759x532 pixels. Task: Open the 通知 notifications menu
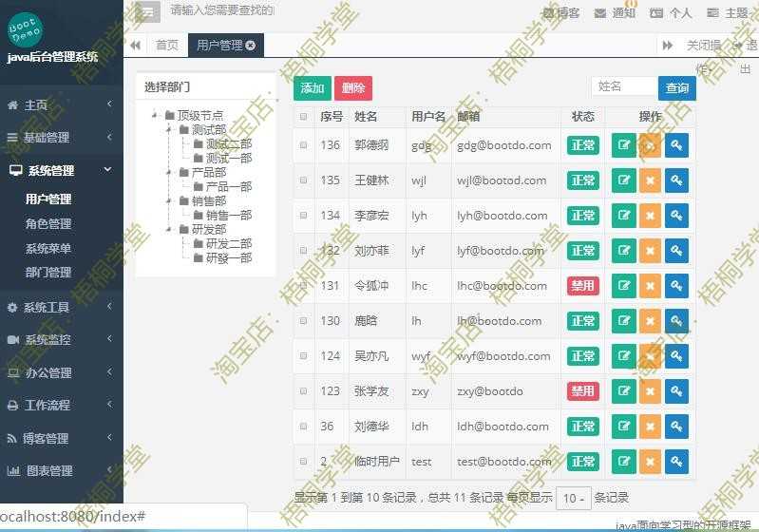(x=616, y=13)
